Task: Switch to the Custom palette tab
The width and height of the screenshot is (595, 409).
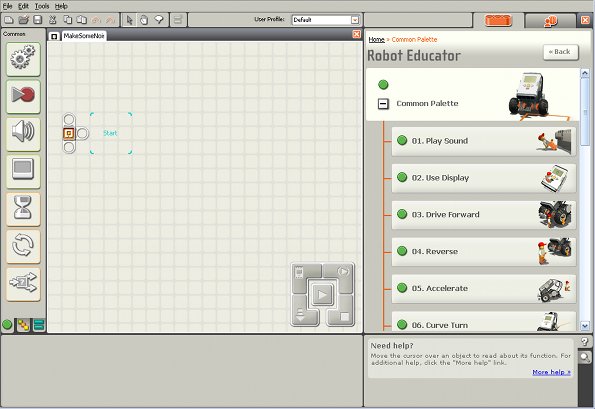Action: pos(38,325)
